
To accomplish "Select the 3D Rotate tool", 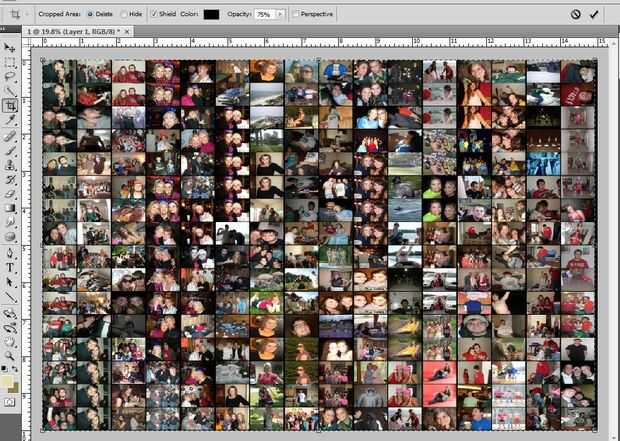I will (9, 314).
